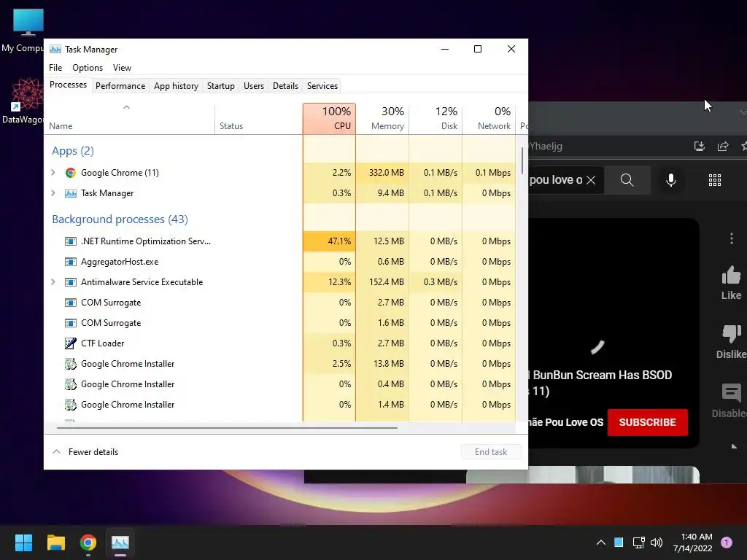Click the CTF Loader icon
747x560 pixels.
[x=71, y=343]
